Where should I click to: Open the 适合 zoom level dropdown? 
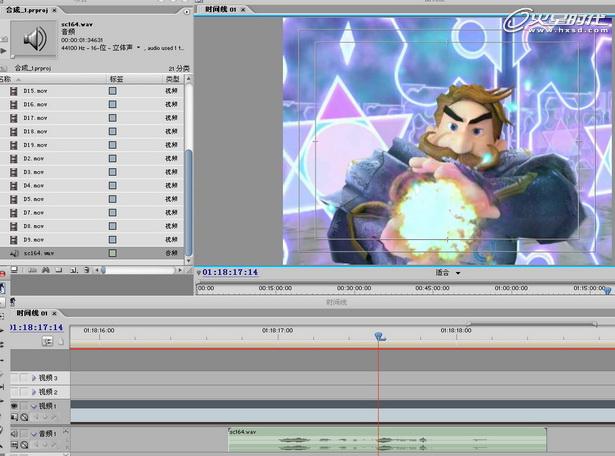tap(448, 273)
